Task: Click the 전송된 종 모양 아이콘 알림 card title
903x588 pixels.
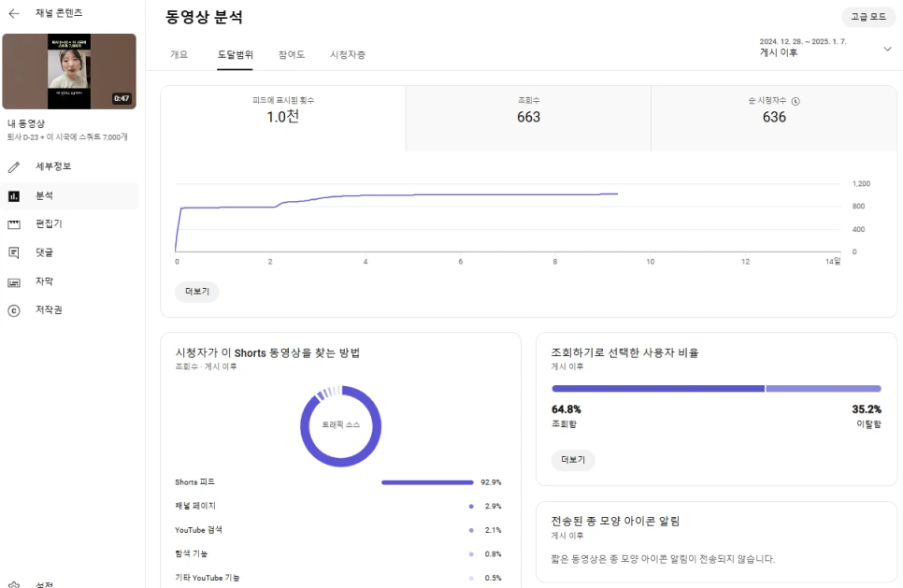Action: (x=615, y=522)
